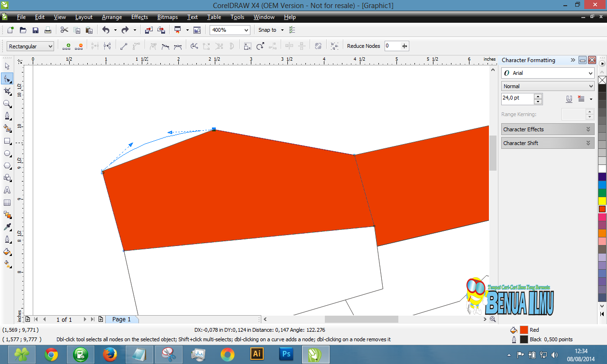Screen dimensions: 607x364
Task: Select the Crop tool
Action: 7,91
